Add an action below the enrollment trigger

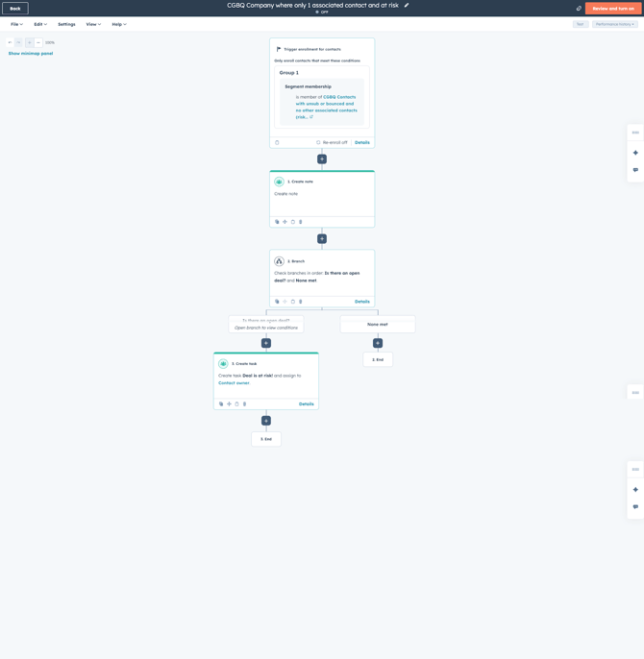[x=322, y=159]
